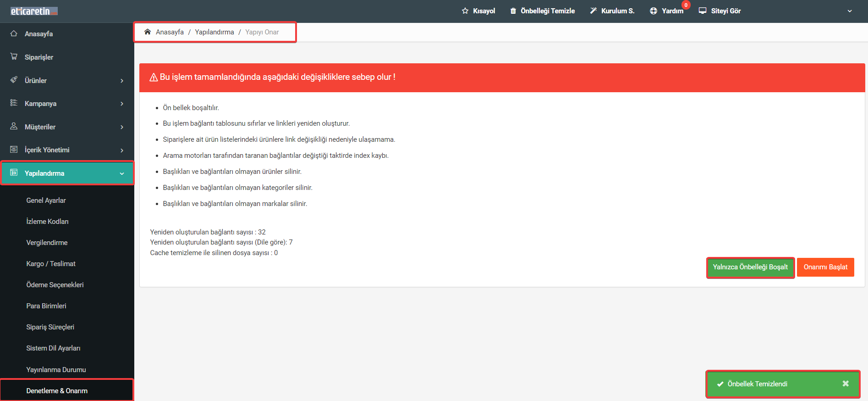Screen dimensions: 868x401
Task: Open Vergilendirme submenu item
Action: tap(47, 243)
